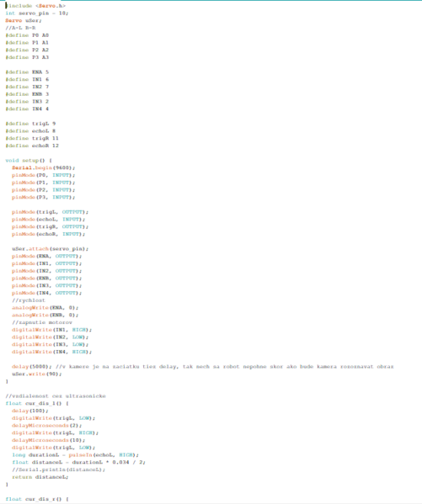Click the 'return distanceL;' statement

pyautogui.click(x=40, y=477)
